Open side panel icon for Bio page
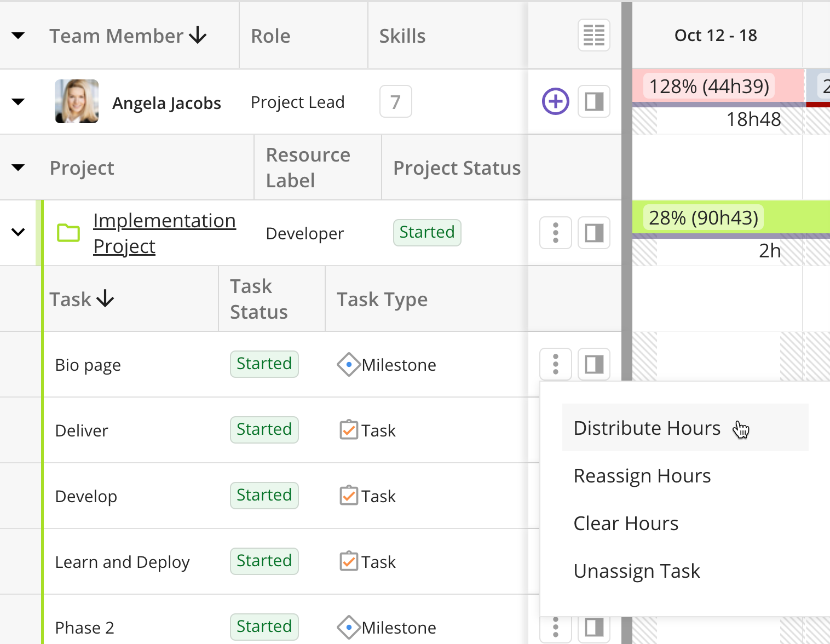Viewport: 830px width, 644px height. 593,364
